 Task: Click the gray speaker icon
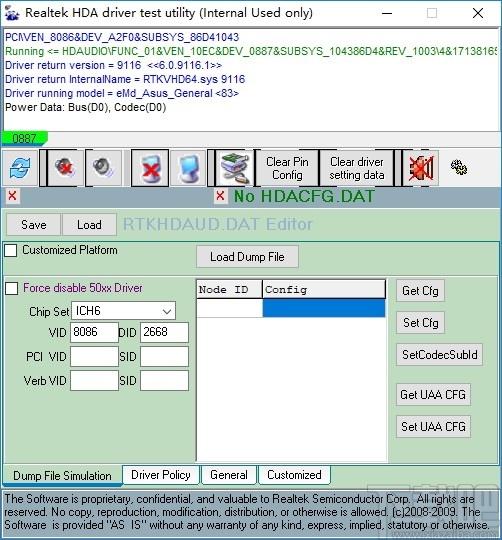tap(103, 168)
